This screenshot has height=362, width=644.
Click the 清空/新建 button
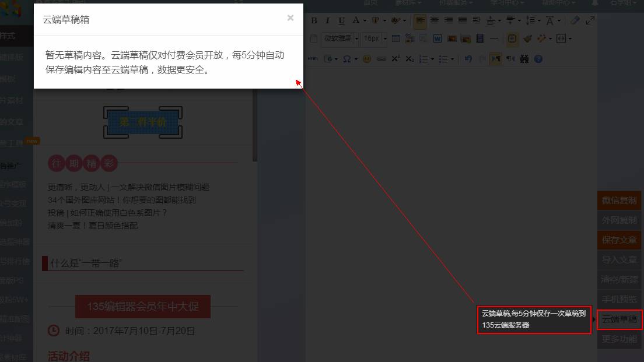[619, 279]
